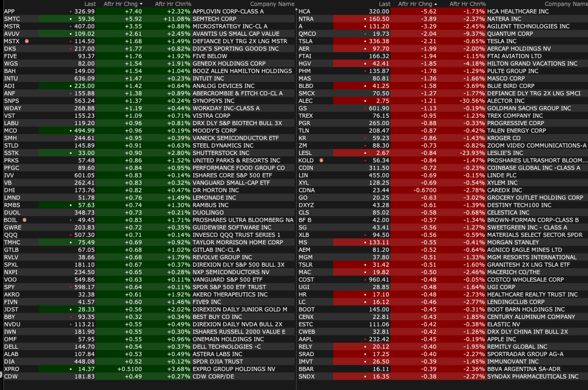Click Last column header in left panel
The image size is (588, 390).
(90, 4)
